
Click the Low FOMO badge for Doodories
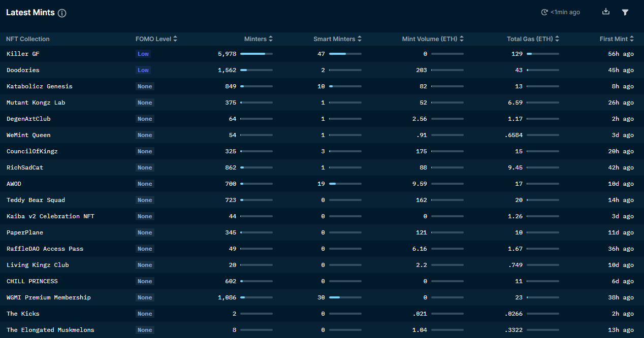tap(143, 70)
